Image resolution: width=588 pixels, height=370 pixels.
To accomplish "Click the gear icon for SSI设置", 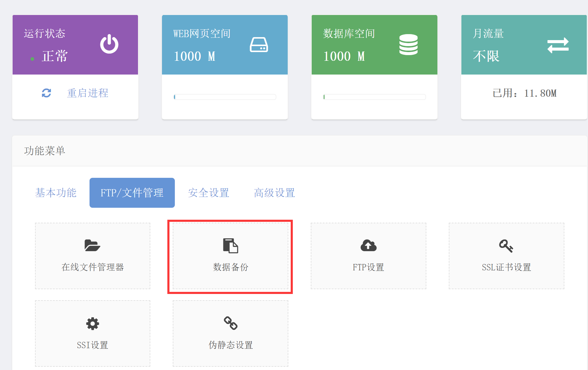I will [93, 324].
